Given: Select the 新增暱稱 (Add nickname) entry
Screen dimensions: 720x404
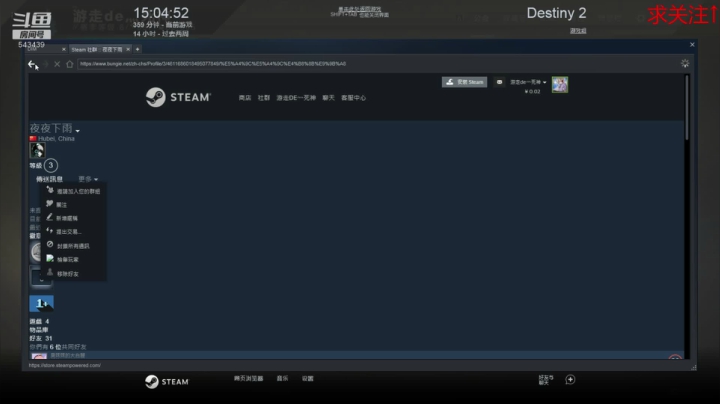Looking at the screenshot, I should click(73, 218).
